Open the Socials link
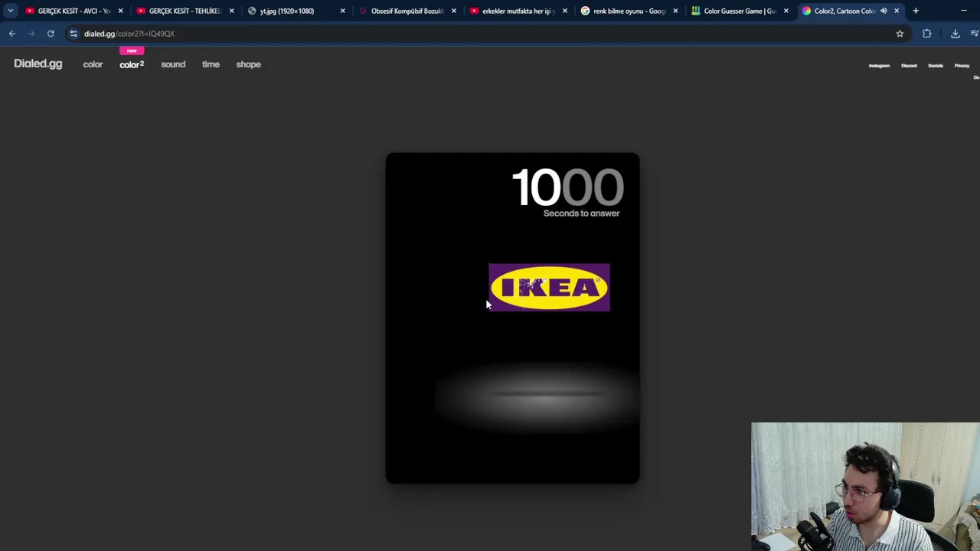This screenshot has width=980, height=551. point(936,66)
